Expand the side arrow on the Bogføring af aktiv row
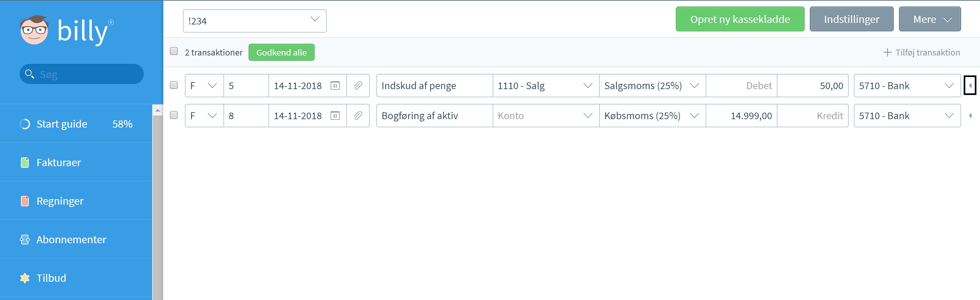Image resolution: width=980 pixels, height=300 pixels. tap(970, 116)
